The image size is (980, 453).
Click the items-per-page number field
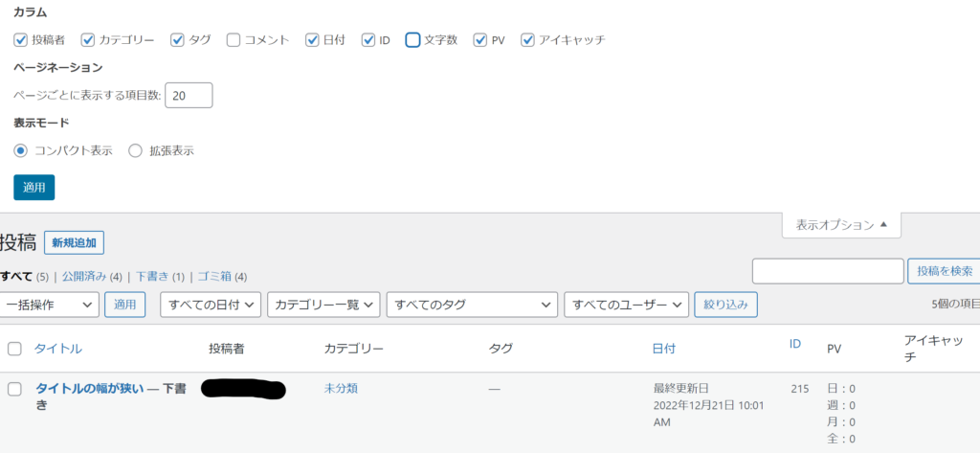point(189,96)
